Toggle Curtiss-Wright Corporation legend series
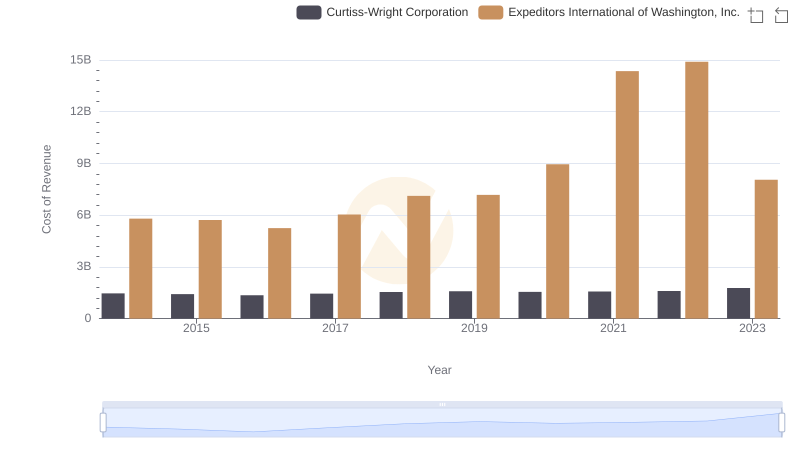The image size is (800, 461). click(x=382, y=12)
